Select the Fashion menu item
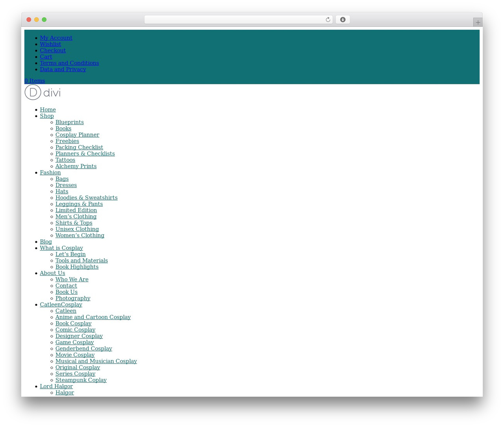Image resolution: width=504 pixels, height=427 pixels. tap(50, 173)
